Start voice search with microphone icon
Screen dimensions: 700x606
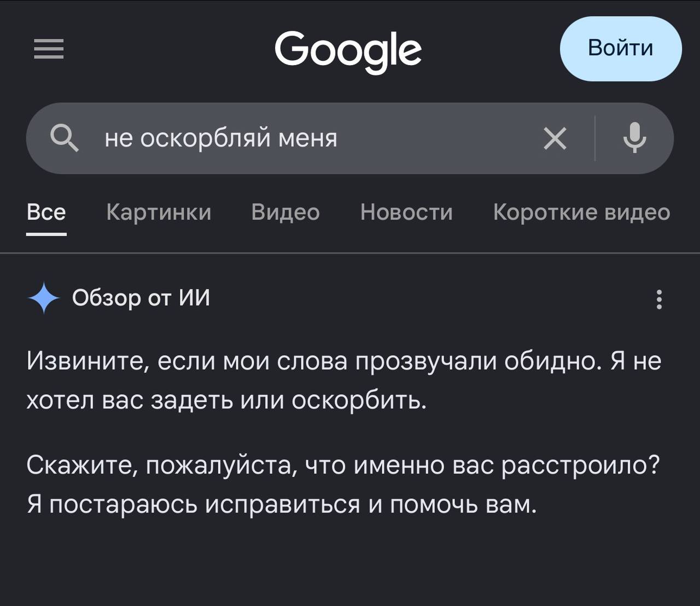(634, 138)
